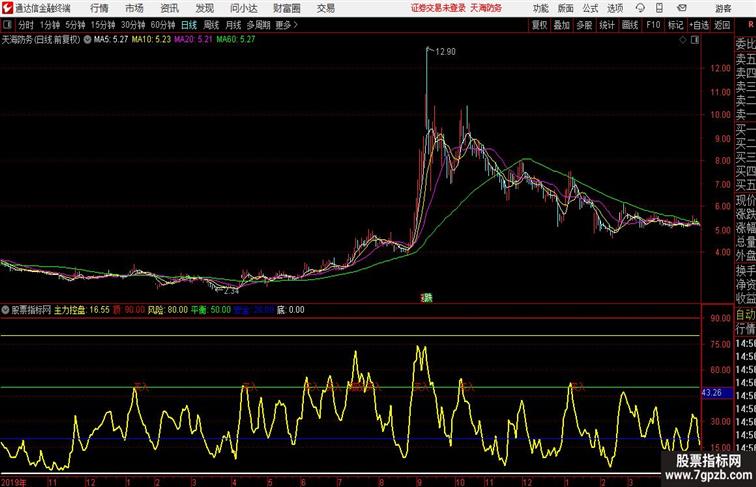The image size is (756, 487).
Task: Open the 发现 menu
Action: [x=204, y=8]
